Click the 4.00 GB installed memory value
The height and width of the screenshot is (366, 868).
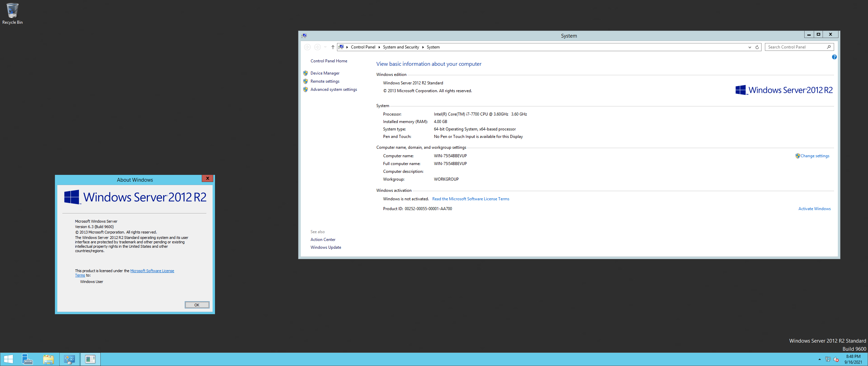[x=440, y=122]
